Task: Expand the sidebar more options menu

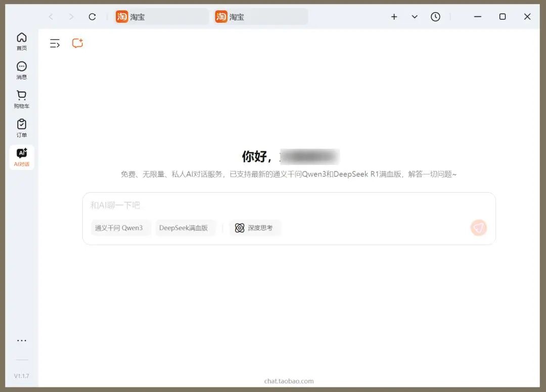Action: [x=21, y=340]
